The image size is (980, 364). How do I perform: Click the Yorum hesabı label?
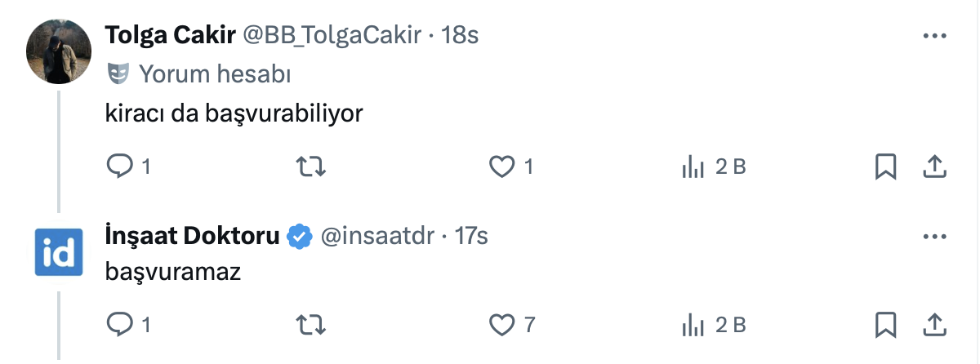point(215,74)
